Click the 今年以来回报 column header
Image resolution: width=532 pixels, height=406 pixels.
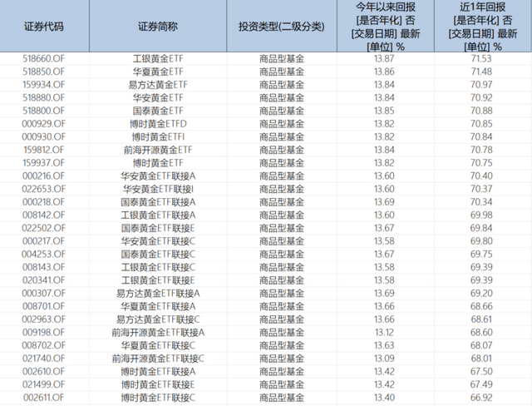(386, 26)
